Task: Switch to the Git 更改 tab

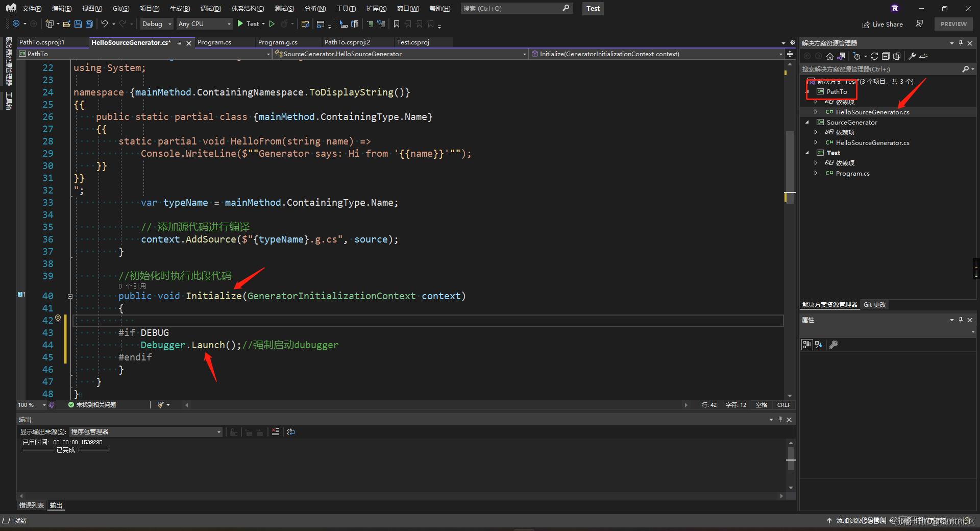Action: click(x=875, y=305)
